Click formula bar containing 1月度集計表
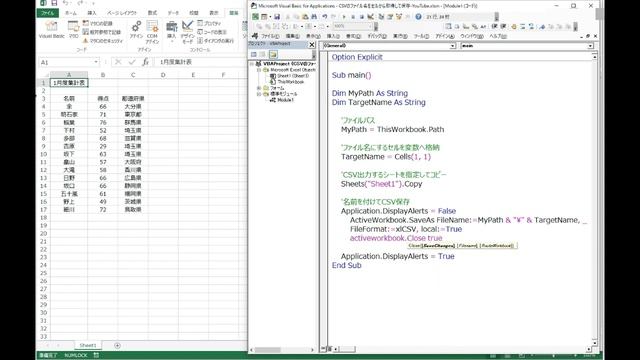 click(x=200, y=62)
